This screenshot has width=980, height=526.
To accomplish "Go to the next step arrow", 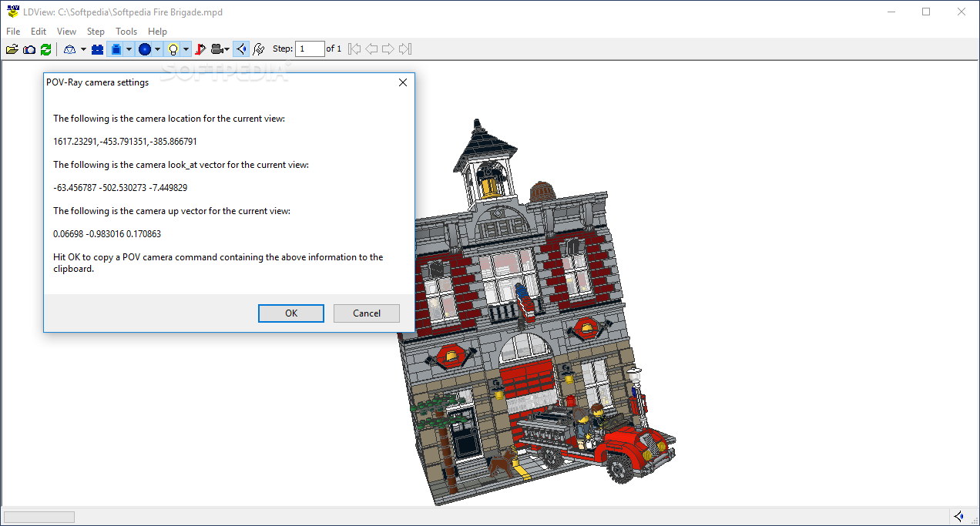I will (388, 49).
